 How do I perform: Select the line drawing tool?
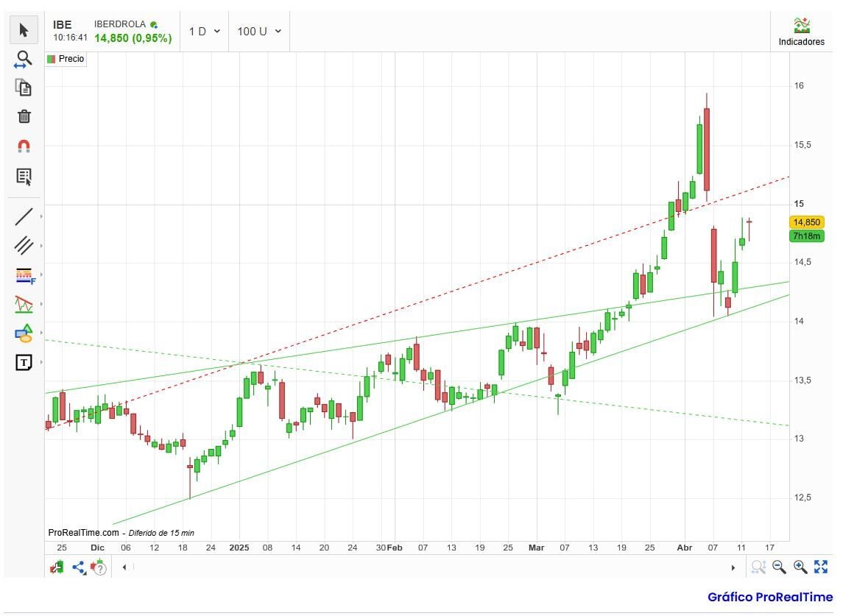tap(24, 216)
